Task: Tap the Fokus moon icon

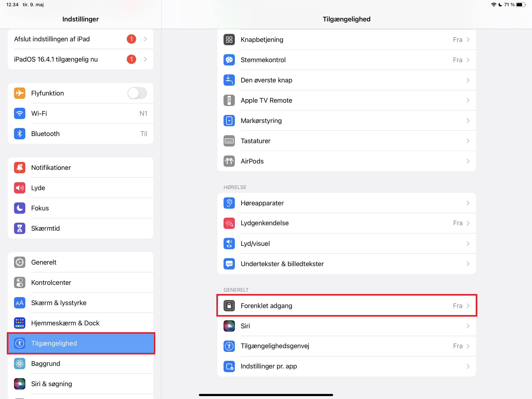Action: (19, 208)
